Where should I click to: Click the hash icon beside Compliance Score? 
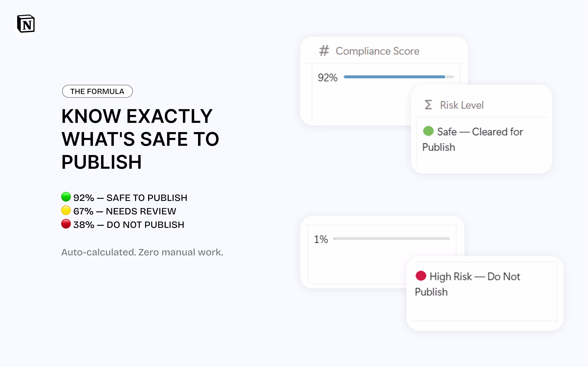324,51
